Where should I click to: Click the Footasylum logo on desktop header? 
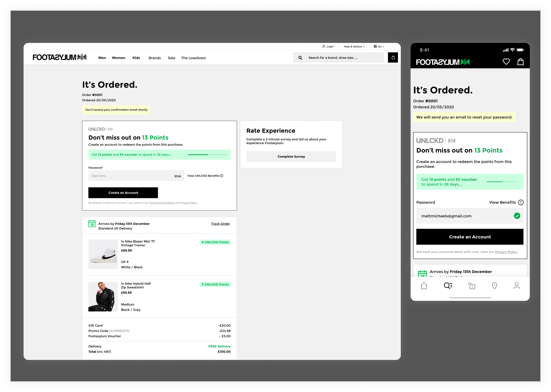(x=60, y=58)
